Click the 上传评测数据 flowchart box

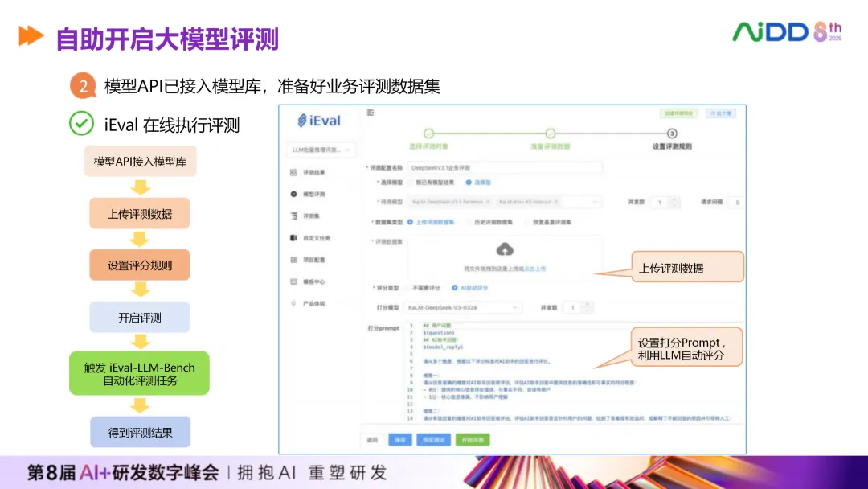140,213
